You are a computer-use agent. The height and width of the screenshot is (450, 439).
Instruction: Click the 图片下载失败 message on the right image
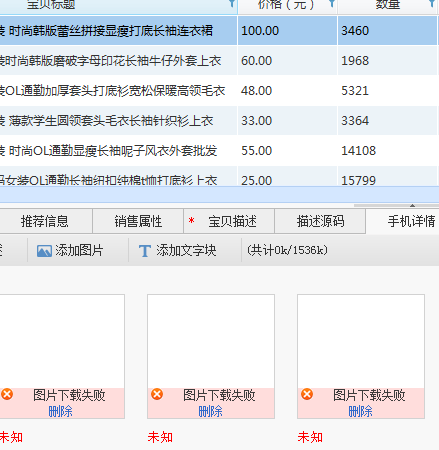click(369, 395)
